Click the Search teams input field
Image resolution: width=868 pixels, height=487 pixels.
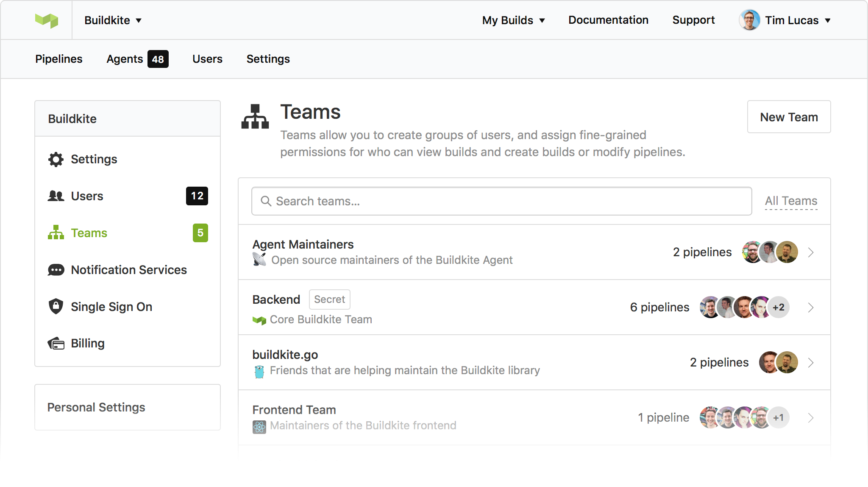(x=501, y=201)
